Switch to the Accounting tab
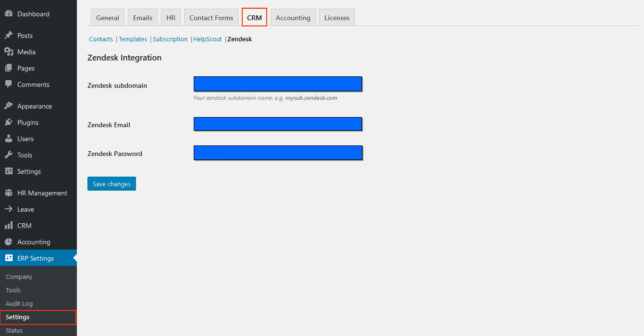The image size is (644, 336). coord(293,17)
